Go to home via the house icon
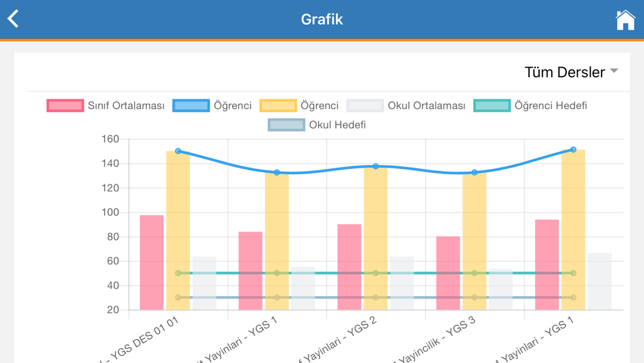Image resolution: width=644 pixels, height=363 pixels. (625, 20)
